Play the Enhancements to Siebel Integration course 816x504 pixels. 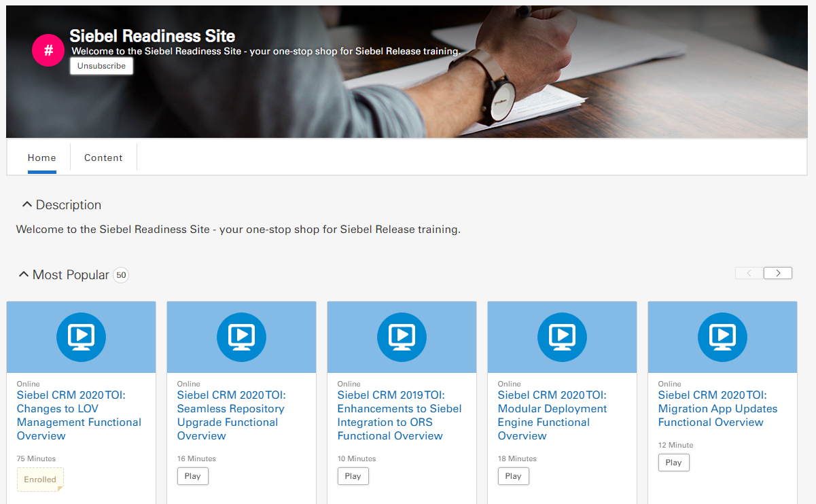click(x=353, y=476)
